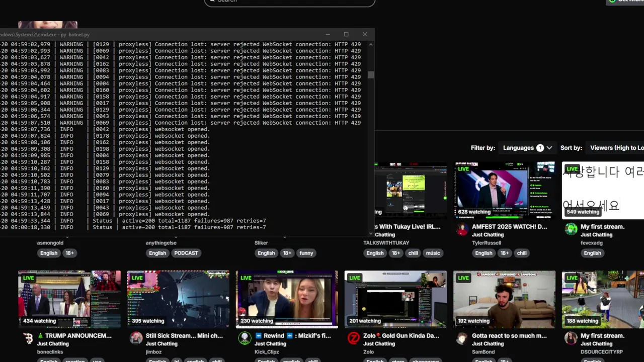Click the cmd scrollbar down arrow
Image resolution: width=644 pixels, height=362 pixels.
pos(371,233)
